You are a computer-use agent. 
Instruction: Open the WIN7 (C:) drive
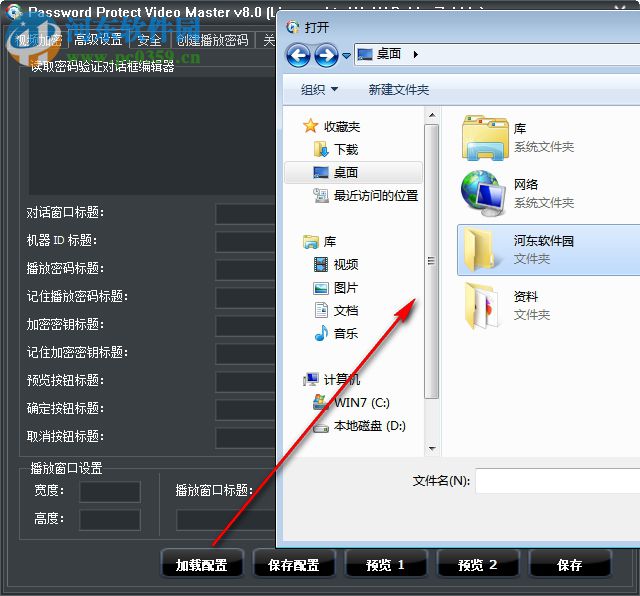click(x=351, y=403)
